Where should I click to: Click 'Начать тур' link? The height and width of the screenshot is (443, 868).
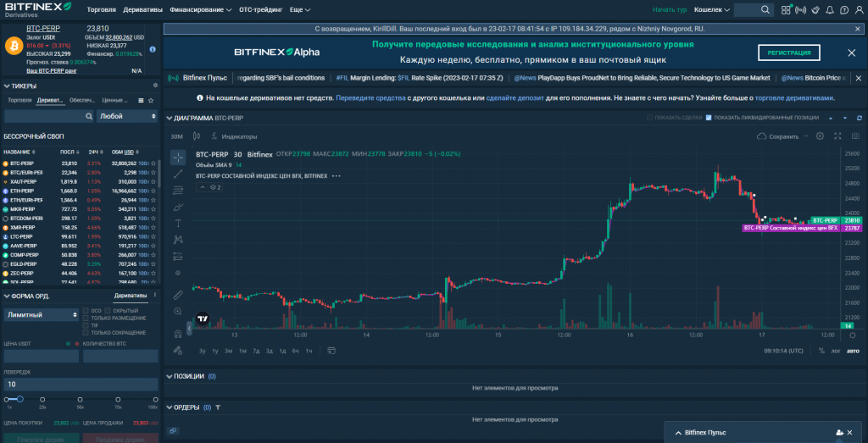670,10
